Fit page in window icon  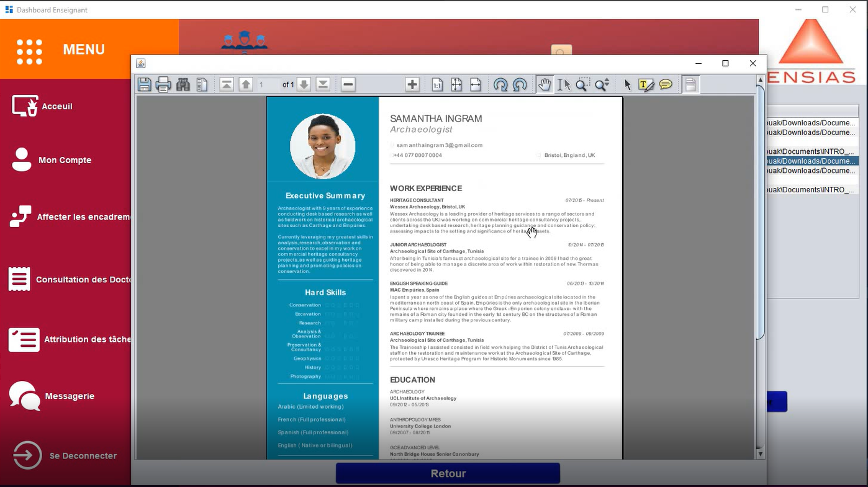[x=456, y=85]
